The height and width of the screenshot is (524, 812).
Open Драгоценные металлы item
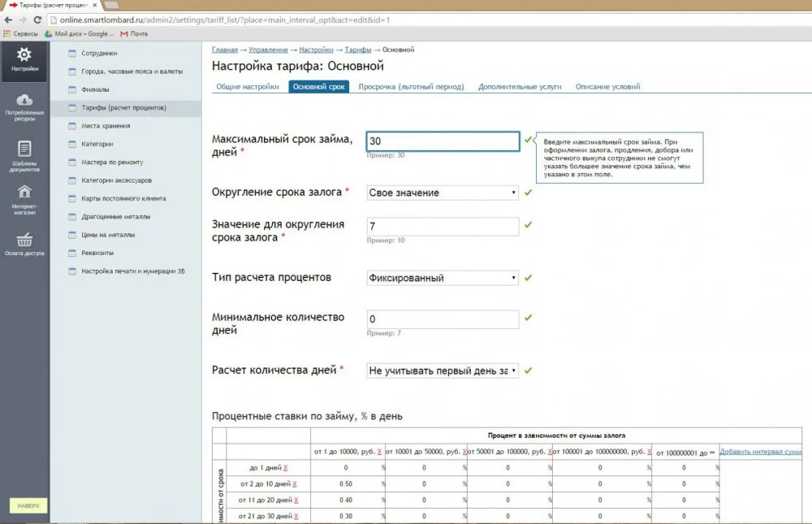coord(115,216)
